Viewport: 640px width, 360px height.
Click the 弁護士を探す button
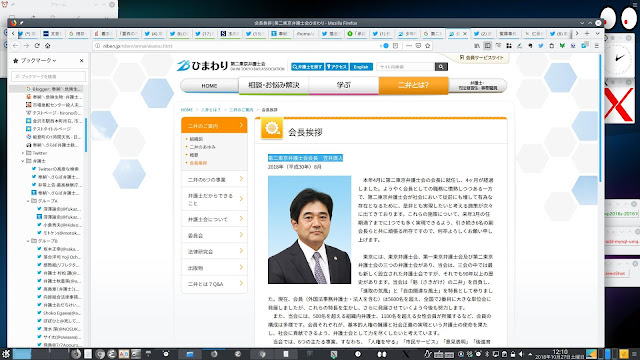(x=307, y=67)
